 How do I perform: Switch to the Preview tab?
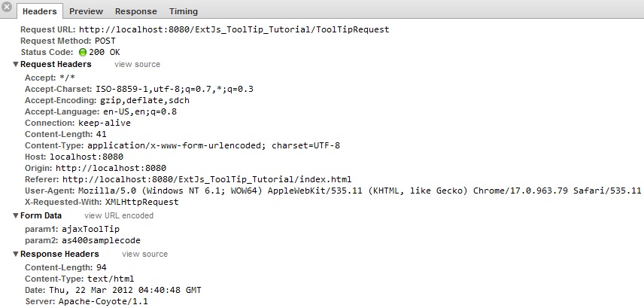87,11
